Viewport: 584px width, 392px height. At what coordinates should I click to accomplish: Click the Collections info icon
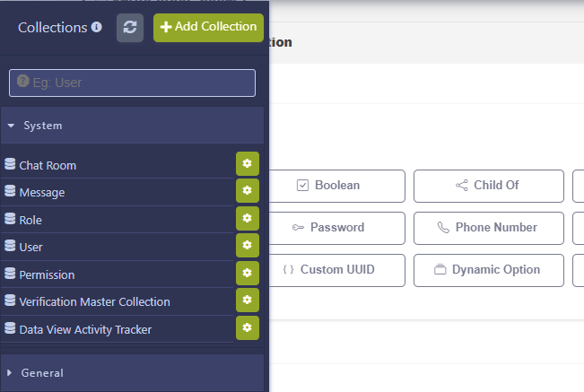tap(97, 28)
